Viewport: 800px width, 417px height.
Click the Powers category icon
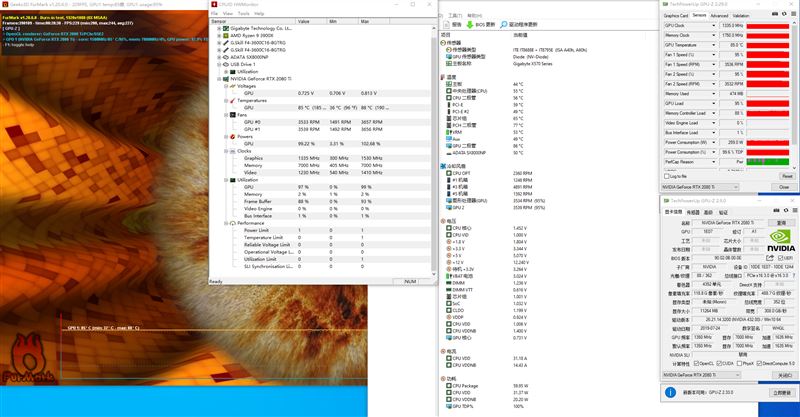[x=233, y=137]
